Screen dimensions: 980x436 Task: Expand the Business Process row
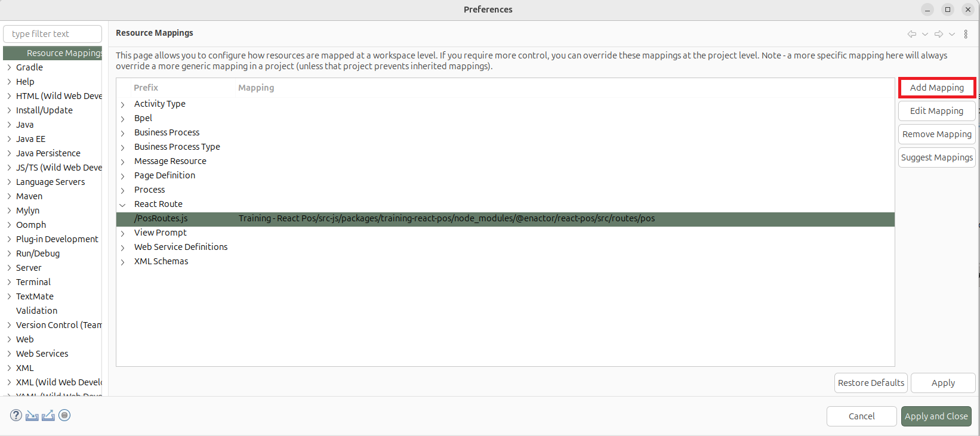pos(123,133)
